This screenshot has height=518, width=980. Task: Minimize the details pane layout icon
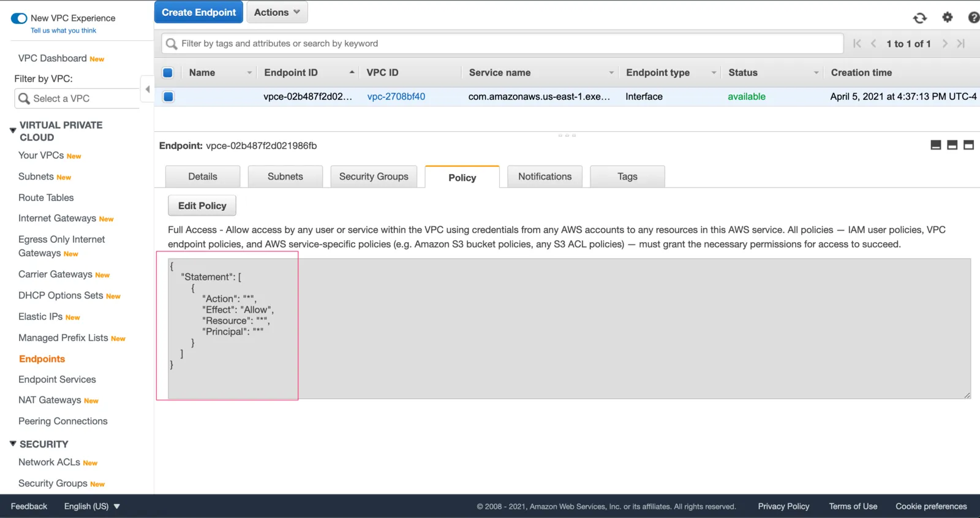point(935,145)
